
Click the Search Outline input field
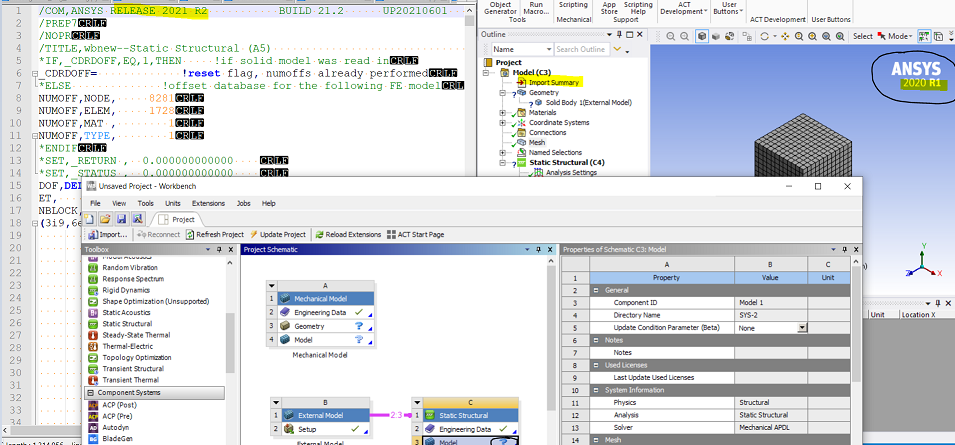[x=580, y=49]
